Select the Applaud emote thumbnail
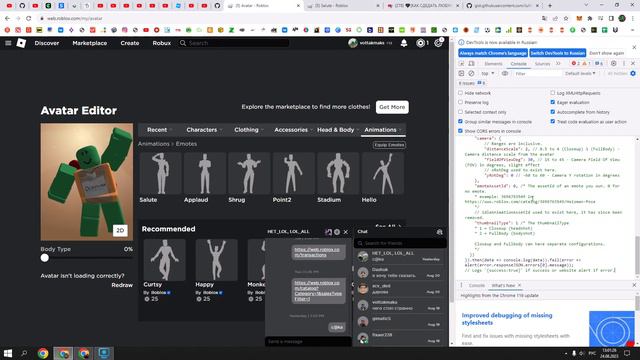640x360 pixels. pos(205,173)
